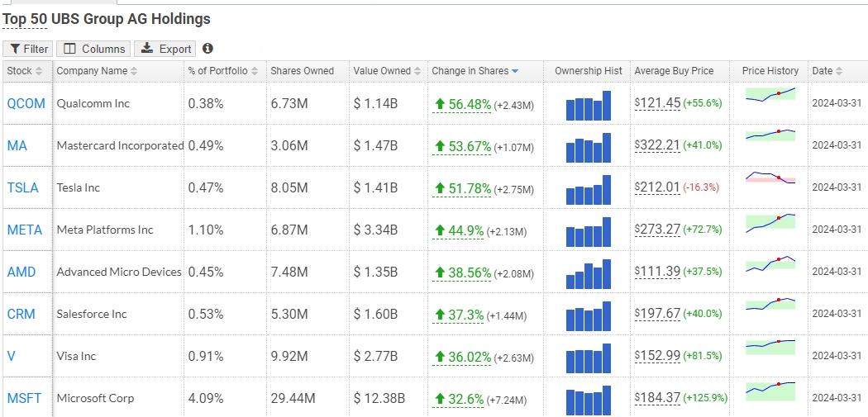
Task: Click Mastercard's average buy price $322.21
Action: 657,145
